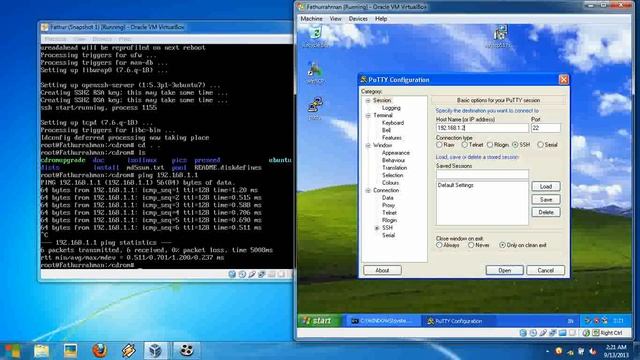Image resolution: width=640 pixels, height=360 pixels.
Task: Switch to C:\WINDOWS\system task in XP taskbar
Action: coord(384,321)
